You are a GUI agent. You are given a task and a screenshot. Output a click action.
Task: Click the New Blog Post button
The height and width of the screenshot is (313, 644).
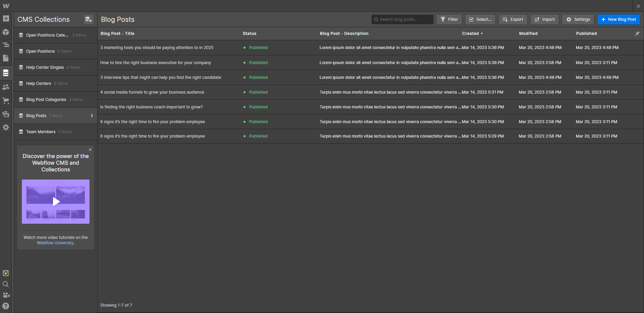618,19
